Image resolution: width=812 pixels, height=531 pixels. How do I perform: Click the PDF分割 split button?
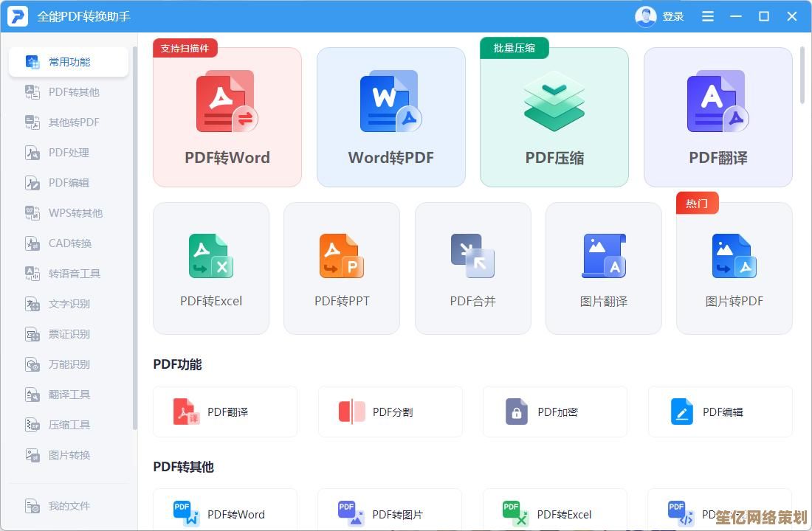(390, 412)
